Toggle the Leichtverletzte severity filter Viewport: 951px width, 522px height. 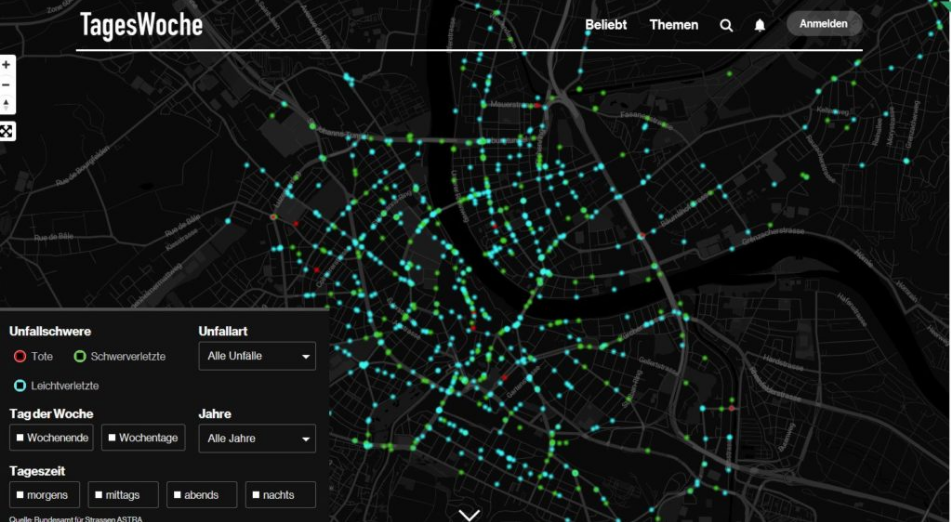[x=20, y=385]
